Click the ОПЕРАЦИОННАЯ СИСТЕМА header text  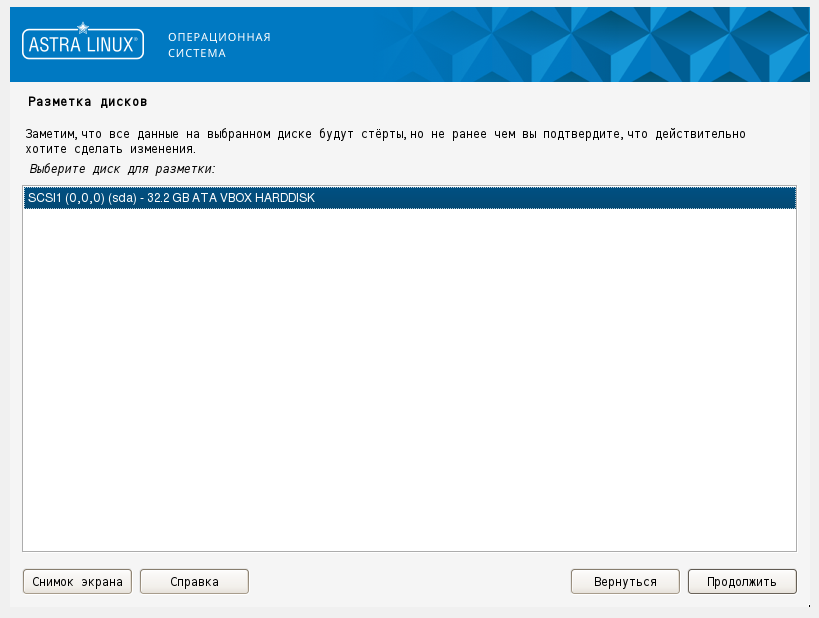219,45
